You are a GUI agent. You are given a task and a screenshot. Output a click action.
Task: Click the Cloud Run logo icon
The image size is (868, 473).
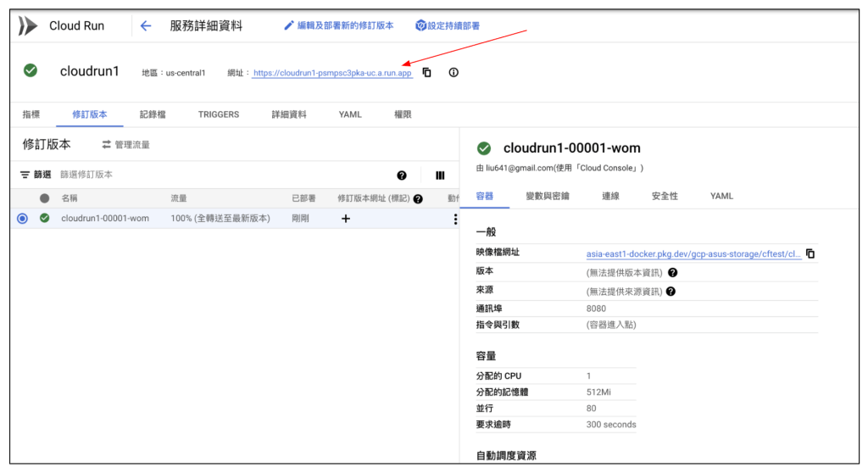coord(28,25)
